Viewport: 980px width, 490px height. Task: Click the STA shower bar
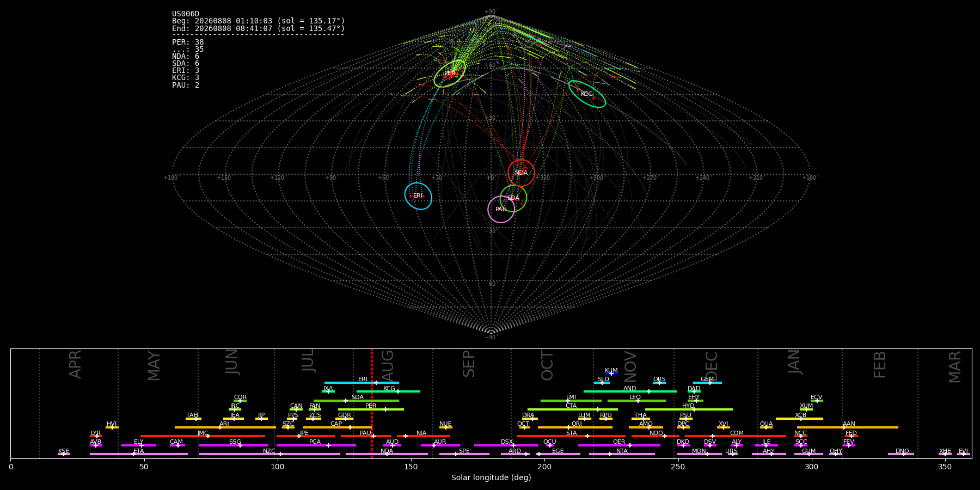(571, 436)
